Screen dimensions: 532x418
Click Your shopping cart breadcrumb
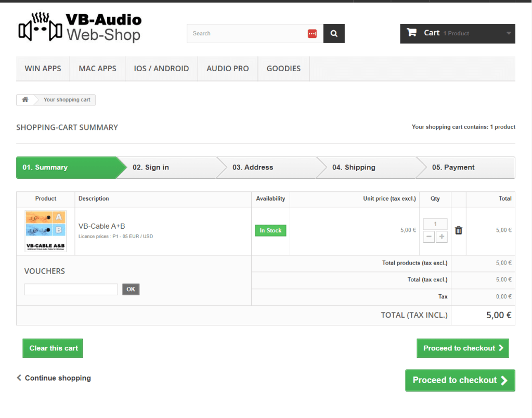click(67, 100)
